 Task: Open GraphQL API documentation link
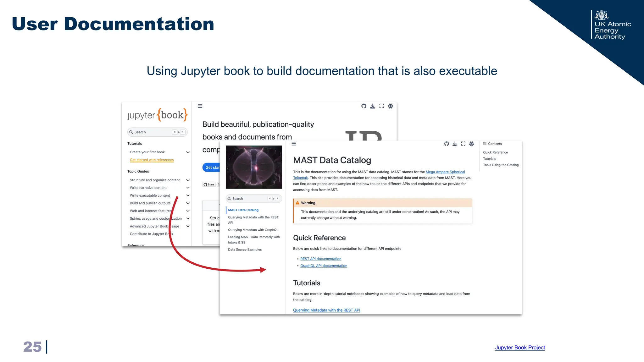click(x=324, y=266)
